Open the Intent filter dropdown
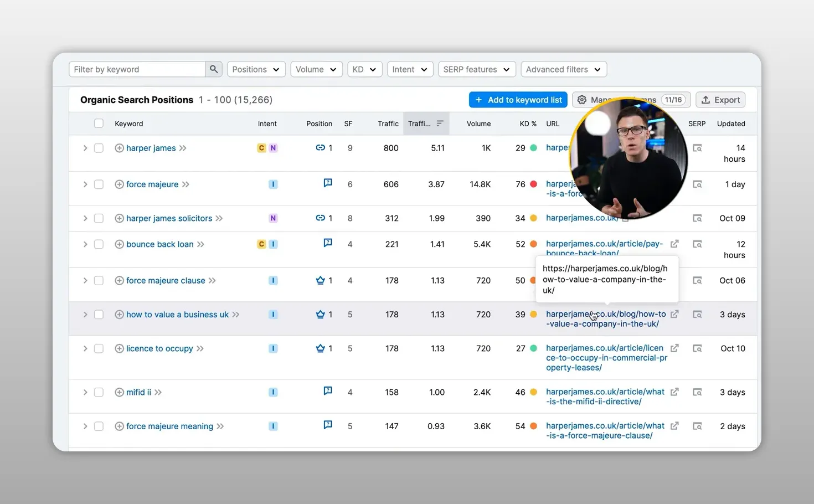Viewport: 814px width, 504px height. (410, 69)
